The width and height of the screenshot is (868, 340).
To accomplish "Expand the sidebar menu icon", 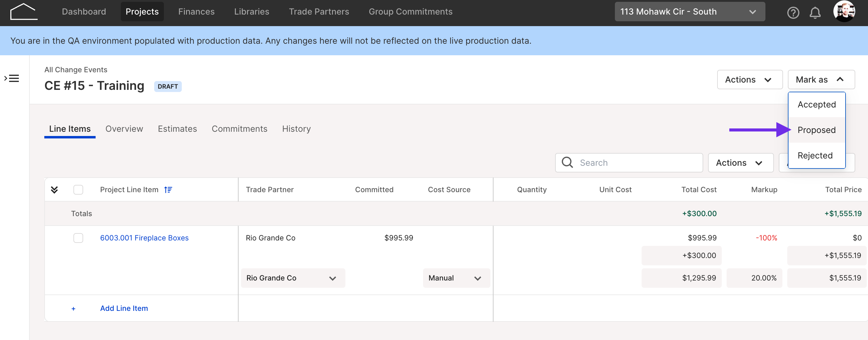I will pyautogui.click(x=12, y=79).
